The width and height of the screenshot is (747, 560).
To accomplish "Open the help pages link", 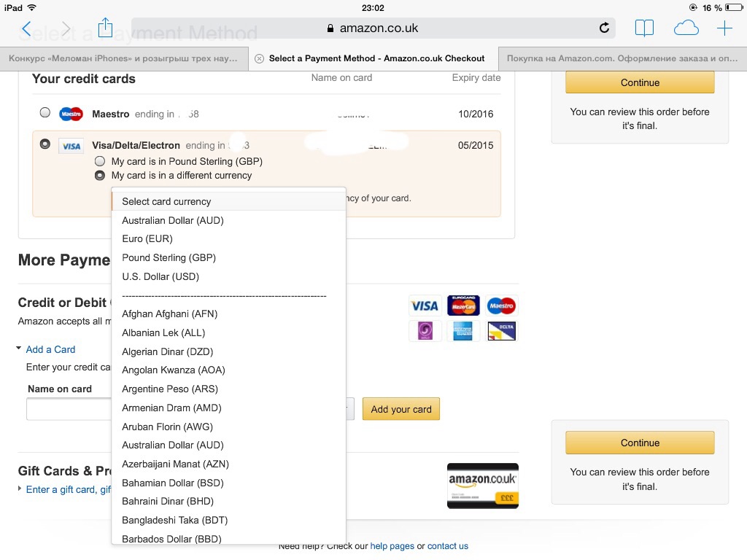I will tap(392, 546).
